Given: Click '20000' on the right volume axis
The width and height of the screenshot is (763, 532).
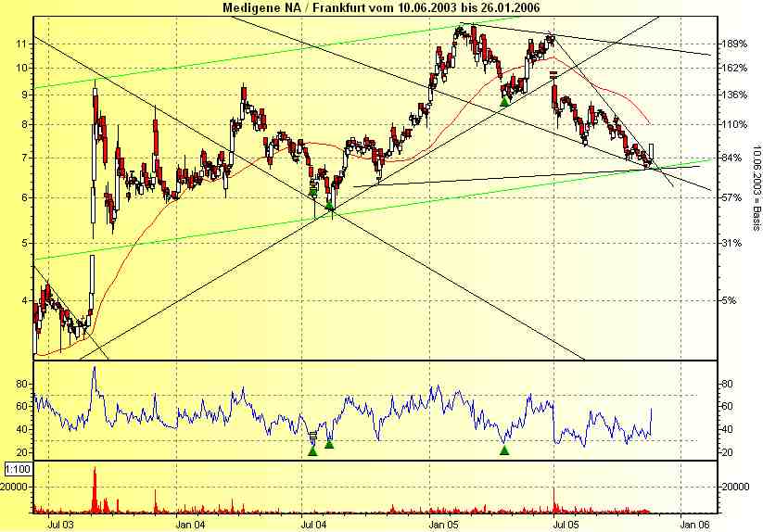Looking at the screenshot, I should click(x=735, y=487).
